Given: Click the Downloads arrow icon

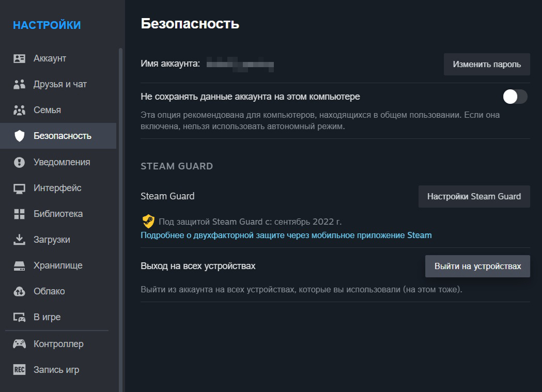Looking at the screenshot, I should (19, 240).
